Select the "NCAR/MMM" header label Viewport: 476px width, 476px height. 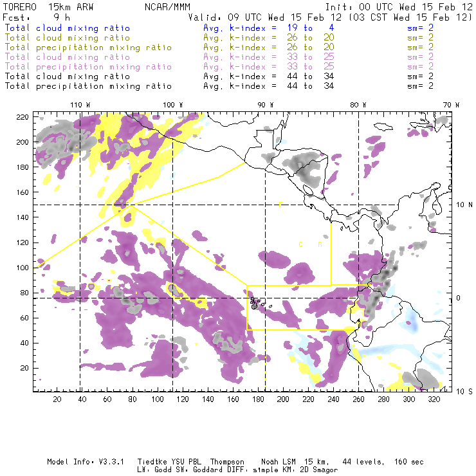167,7
